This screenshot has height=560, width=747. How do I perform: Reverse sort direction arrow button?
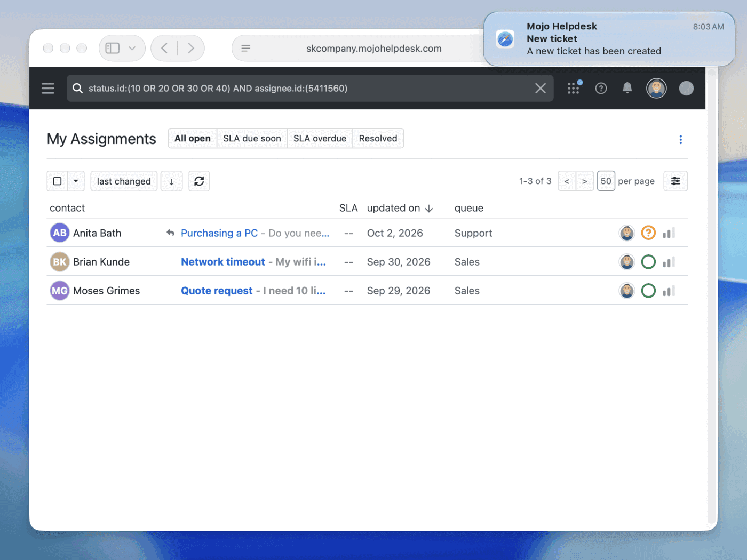171,181
